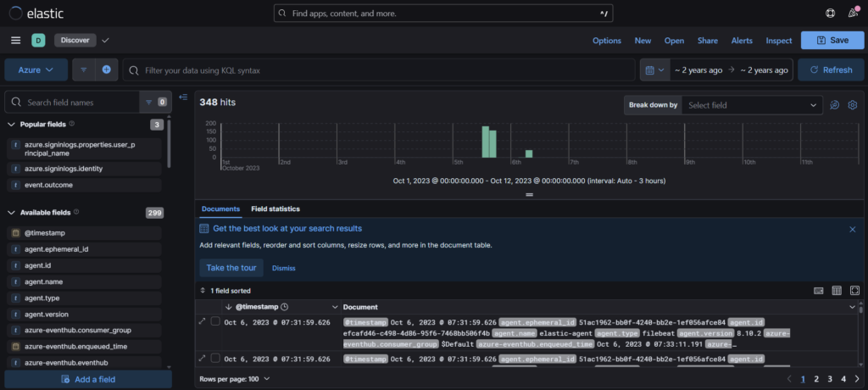Click the Refresh button
Screen dimensions: 868x390
click(830, 70)
